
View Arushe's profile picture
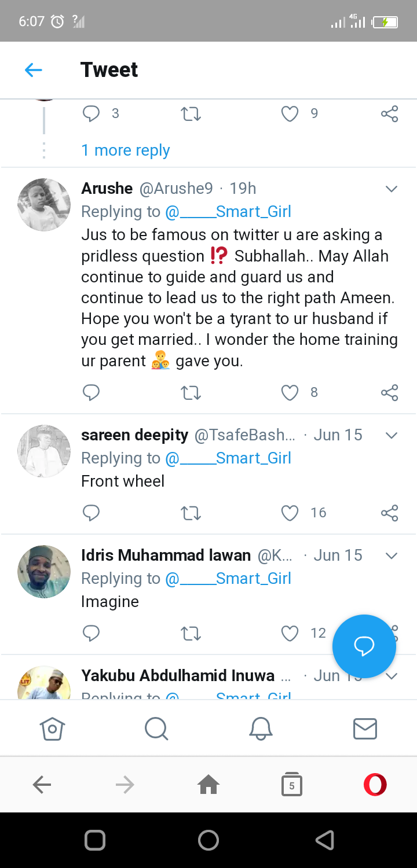[x=44, y=205]
